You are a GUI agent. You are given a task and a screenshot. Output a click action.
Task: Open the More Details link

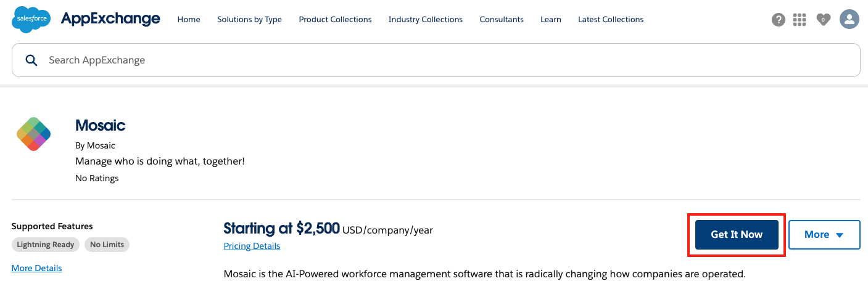[37, 268]
